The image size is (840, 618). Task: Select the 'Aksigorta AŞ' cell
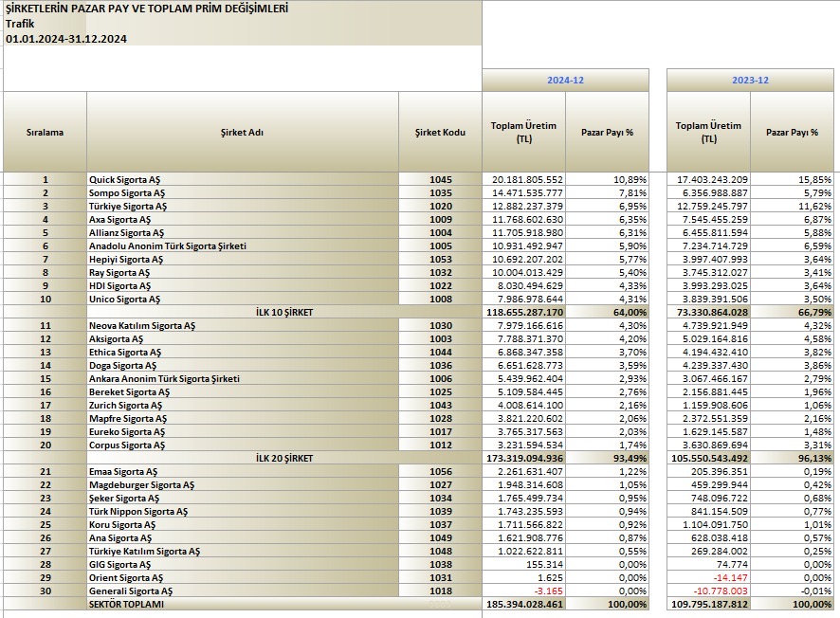tap(242, 338)
